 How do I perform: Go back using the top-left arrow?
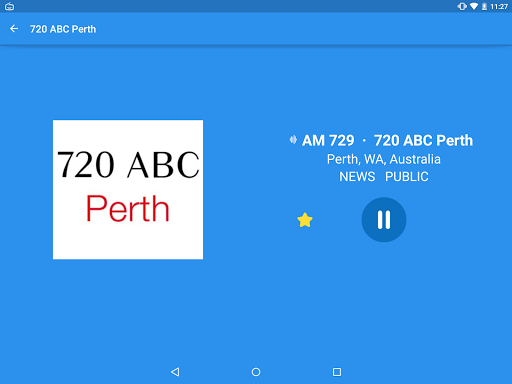click(14, 29)
